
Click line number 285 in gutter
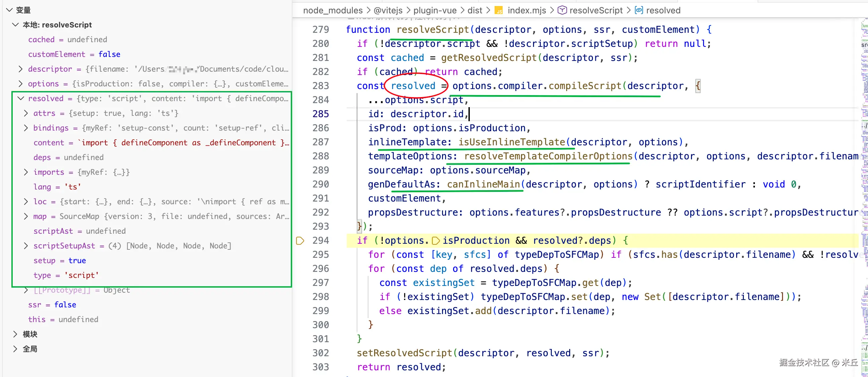pyautogui.click(x=320, y=114)
